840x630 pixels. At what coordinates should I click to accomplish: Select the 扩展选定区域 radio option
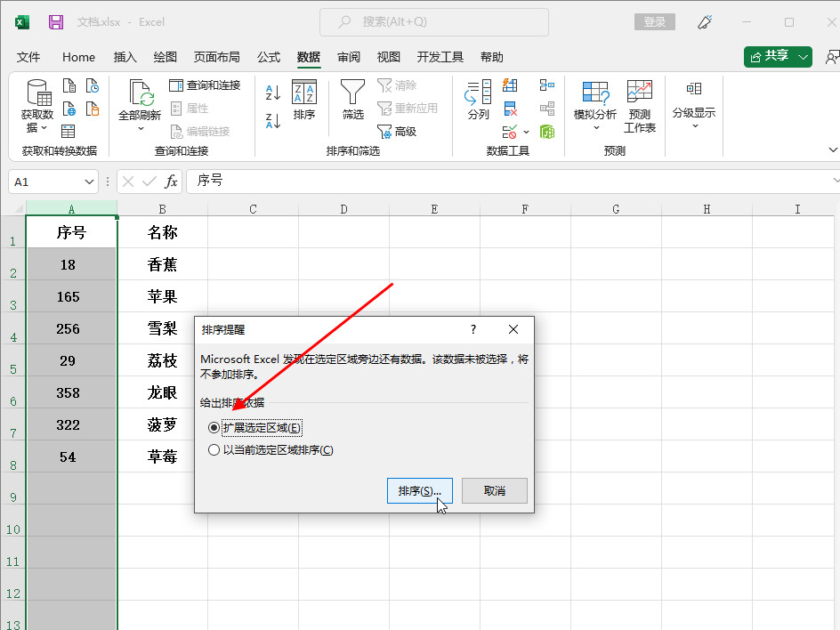point(214,427)
